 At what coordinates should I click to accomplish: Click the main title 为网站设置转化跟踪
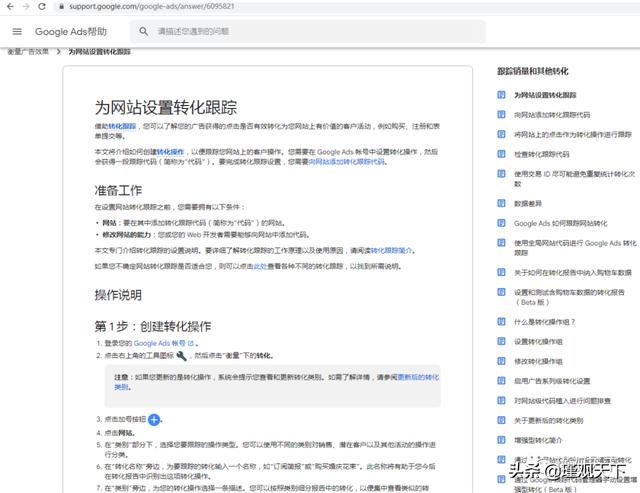[166, 107]
